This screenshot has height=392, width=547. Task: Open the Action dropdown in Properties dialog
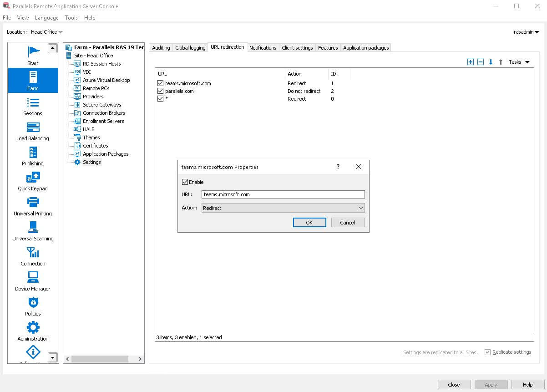click(x=283, y=208)
